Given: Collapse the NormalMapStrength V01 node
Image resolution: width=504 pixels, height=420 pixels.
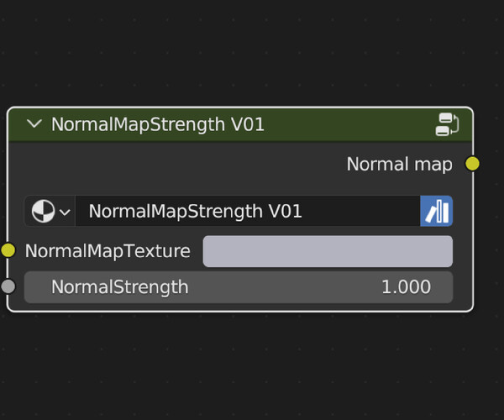Looking at the screenshot, I should tap(34, 124).
